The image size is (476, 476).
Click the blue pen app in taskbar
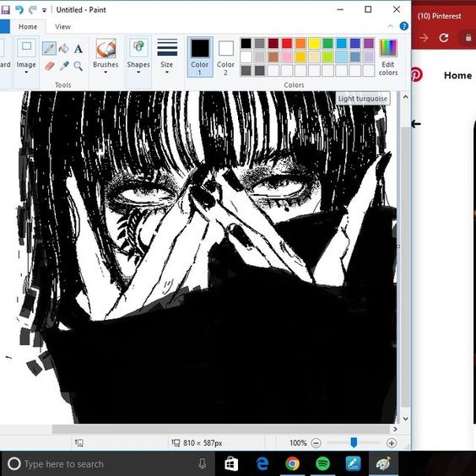coord(353,464)
